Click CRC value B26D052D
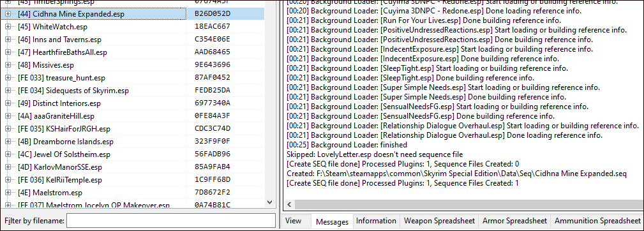 pos(213,14)
